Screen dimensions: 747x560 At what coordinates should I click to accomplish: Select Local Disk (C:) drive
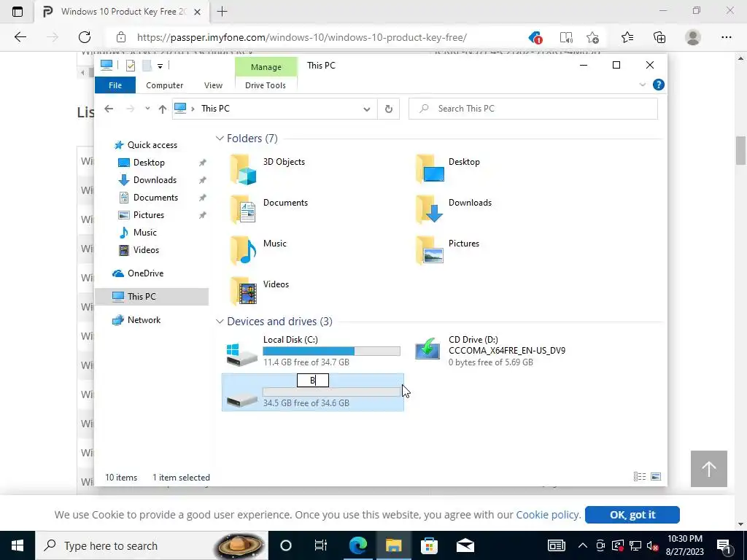(x=312, y=352)
